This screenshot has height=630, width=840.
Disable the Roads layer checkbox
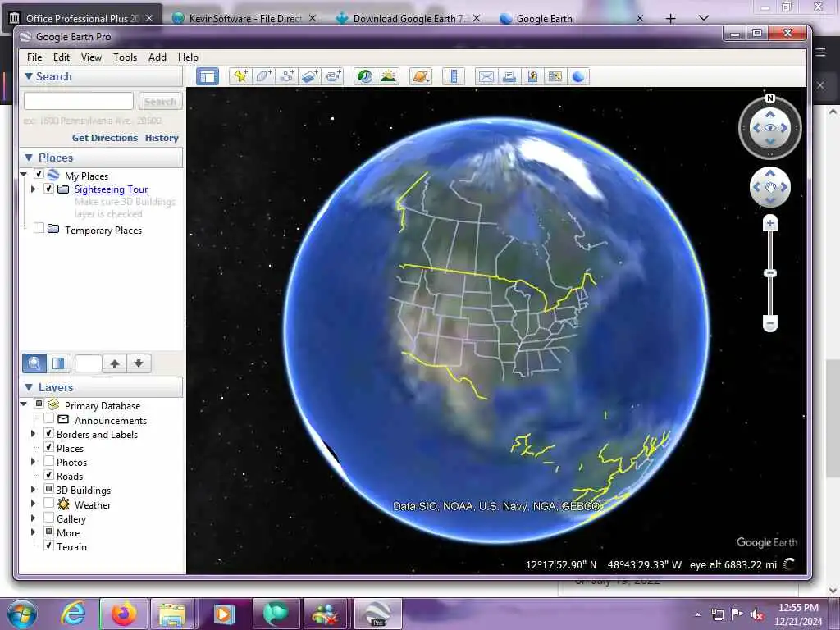pyautogui.click(x=48, y=475)
